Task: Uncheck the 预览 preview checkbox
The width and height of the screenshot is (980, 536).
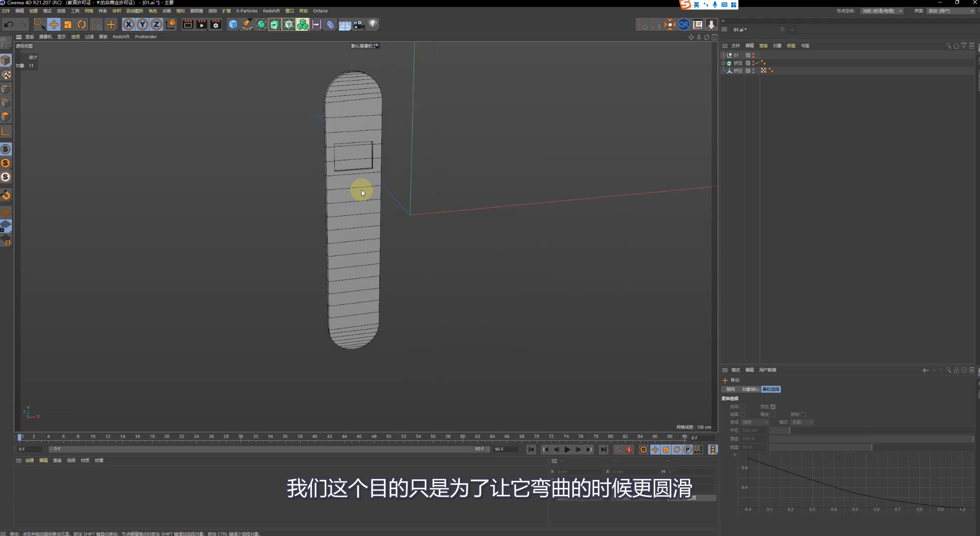Action: pyautogui.click(x=773, y=406)
